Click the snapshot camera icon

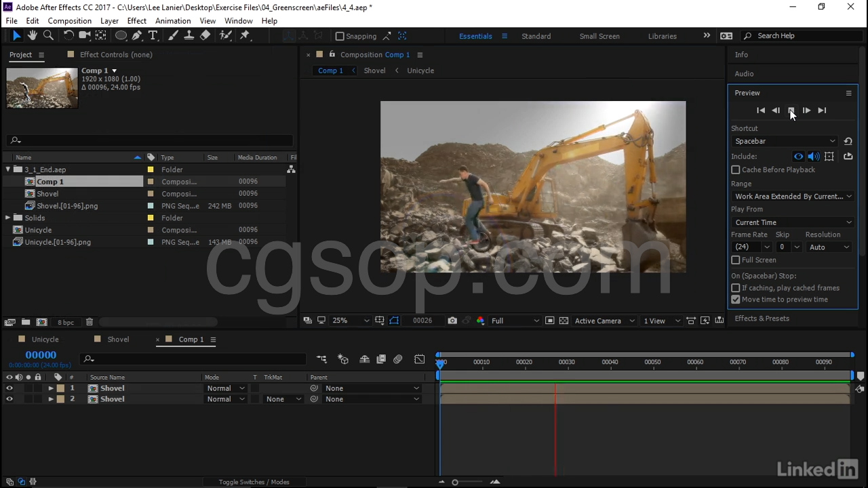point(452,321)
